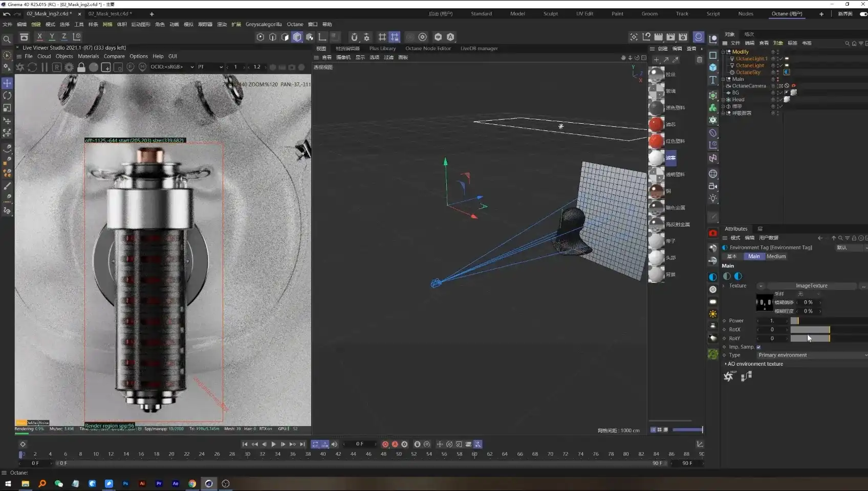This screenshot has height=491, width=868.
Task: Toggle the X axis lock
Action: pos(40,37)
